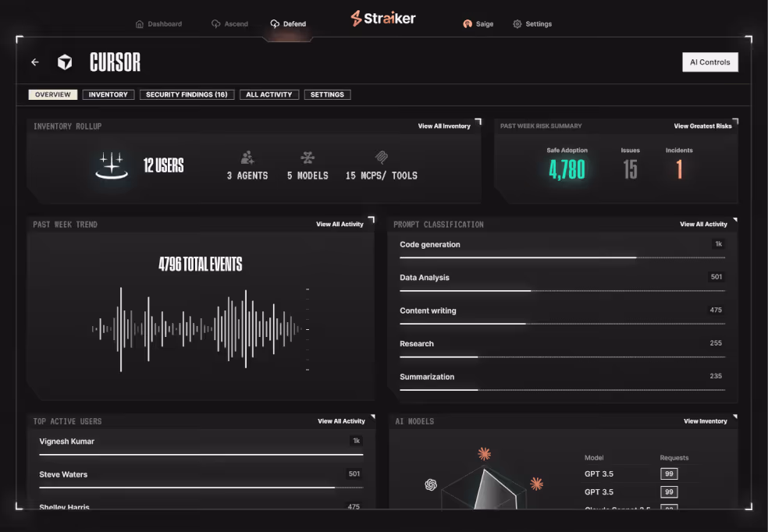Open Settings in the top navigation

coord(532,24)
